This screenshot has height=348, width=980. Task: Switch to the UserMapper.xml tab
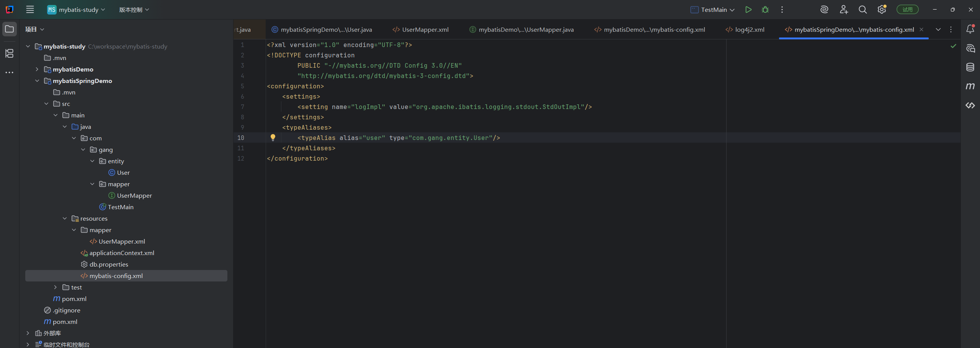click(421, 29)
